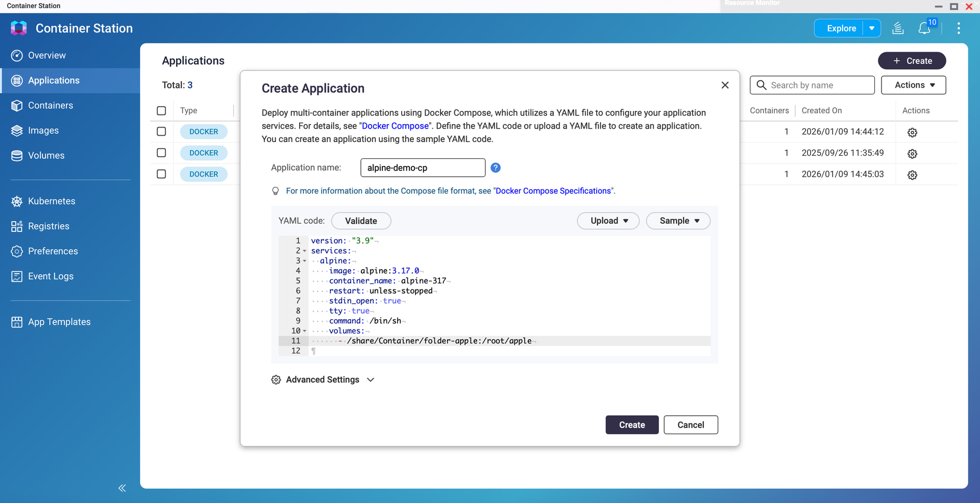This screenshot has height=503, width=980.
Task: Open the Docker Compose Specifications link
Action: [x=553, y=191]
